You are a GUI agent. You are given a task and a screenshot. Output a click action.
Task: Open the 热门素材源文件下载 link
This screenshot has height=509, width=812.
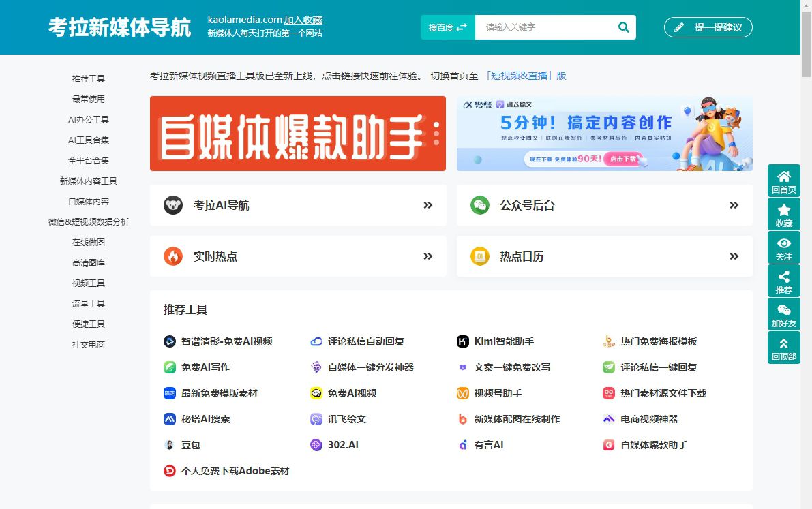click(x=663, y=393)
